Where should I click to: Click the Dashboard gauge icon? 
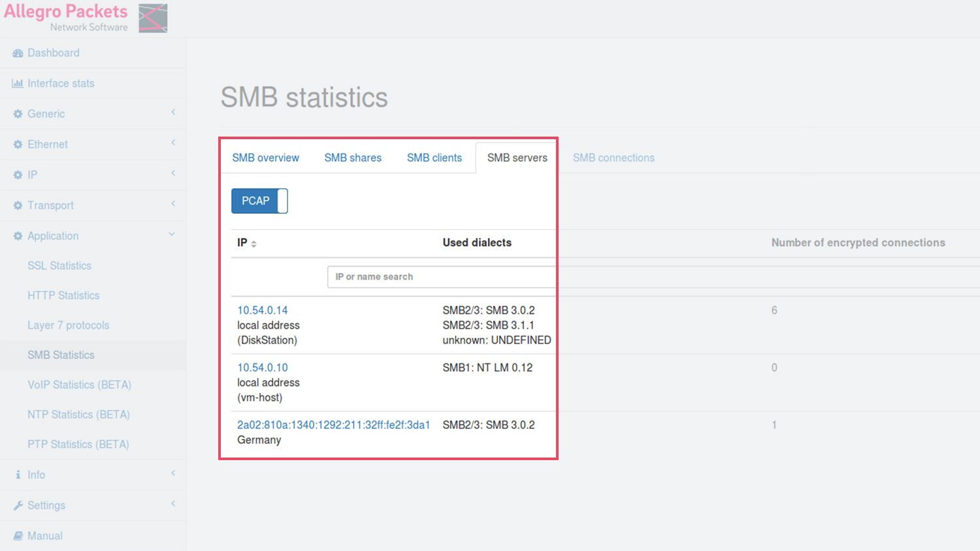pos(18,53)
